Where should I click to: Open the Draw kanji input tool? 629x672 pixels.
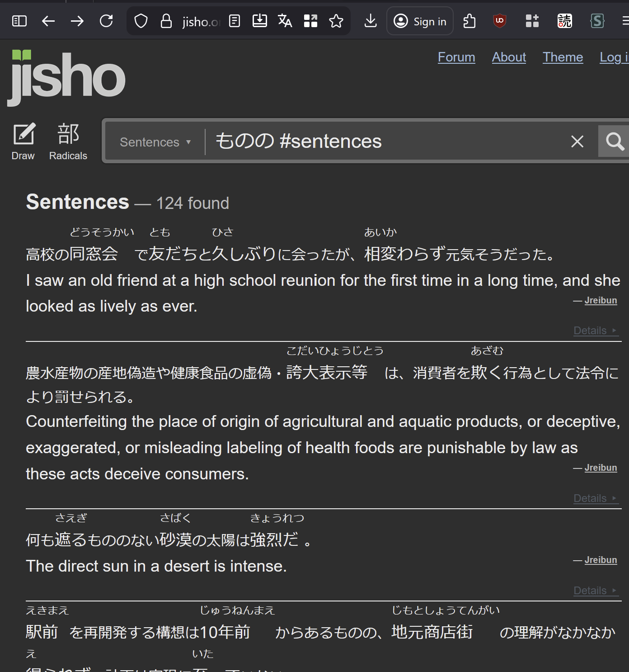pyautogui.click(x=23, y=142)
